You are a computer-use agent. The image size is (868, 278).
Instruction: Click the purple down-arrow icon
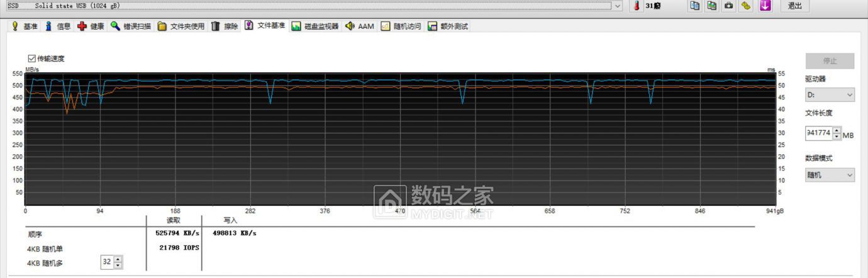(764, 6)
